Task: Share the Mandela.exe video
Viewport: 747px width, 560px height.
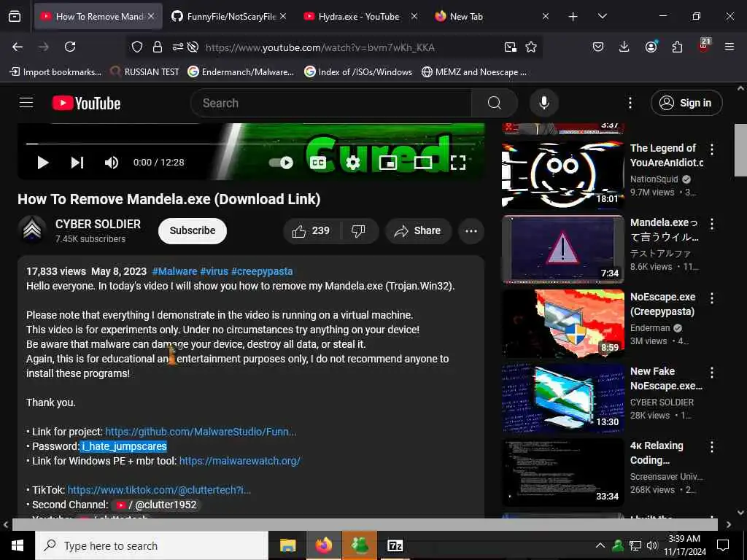Action: (x=418, y=231)
